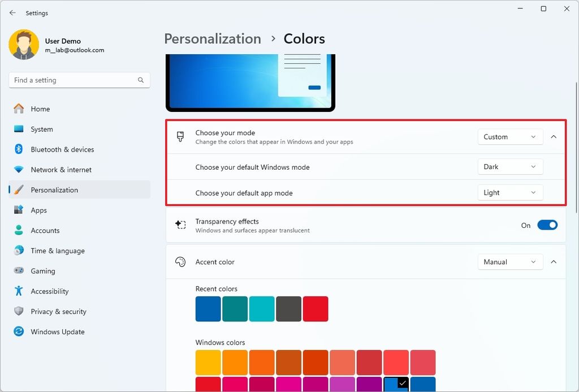
Task: Go back to Personalization page via breadcrumb
Action: coord(213,38)
